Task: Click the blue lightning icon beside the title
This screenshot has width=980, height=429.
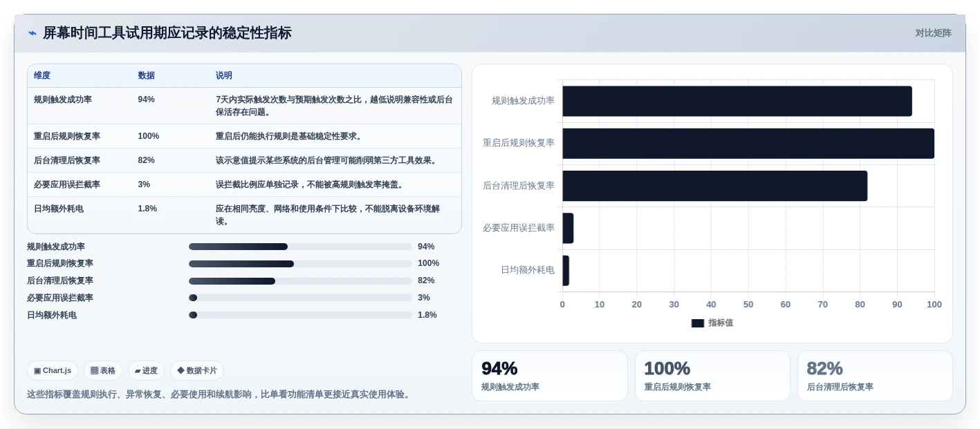Action: tap(33, 33)
